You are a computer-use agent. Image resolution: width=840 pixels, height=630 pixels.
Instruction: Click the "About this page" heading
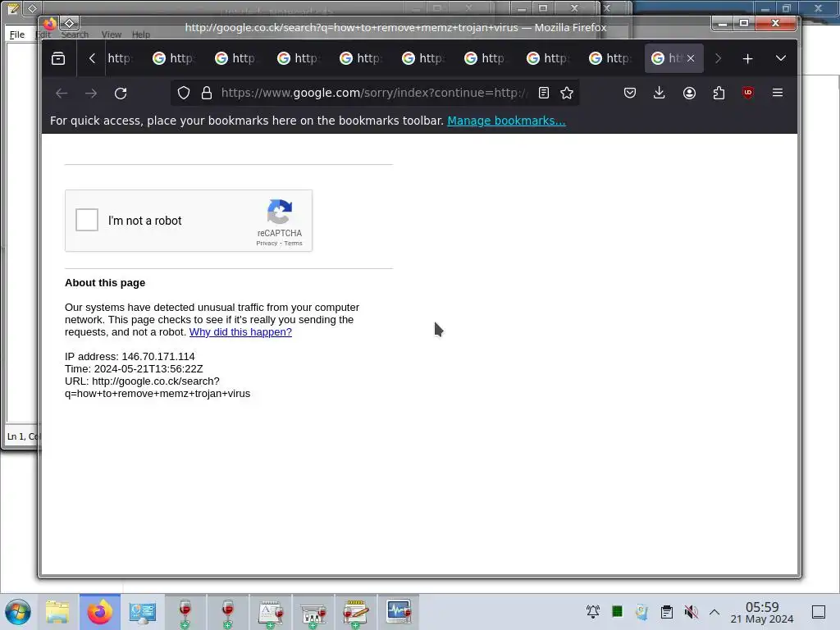coord(105,283)
